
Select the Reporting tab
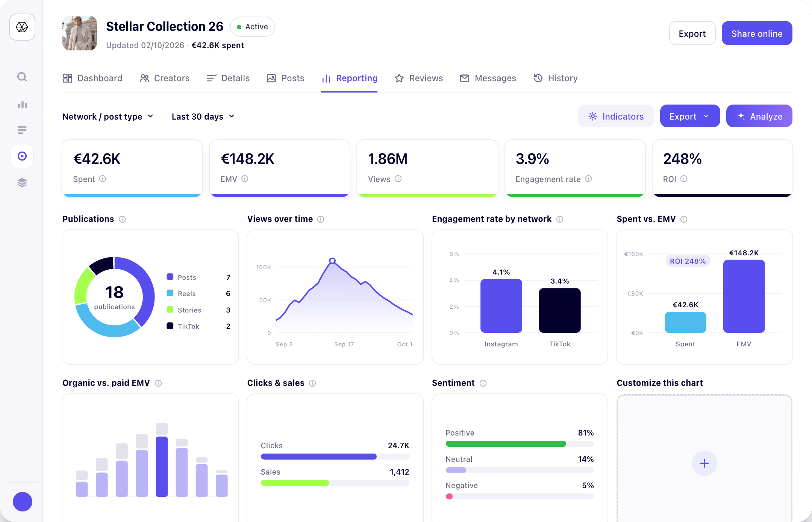pos(349,78)
